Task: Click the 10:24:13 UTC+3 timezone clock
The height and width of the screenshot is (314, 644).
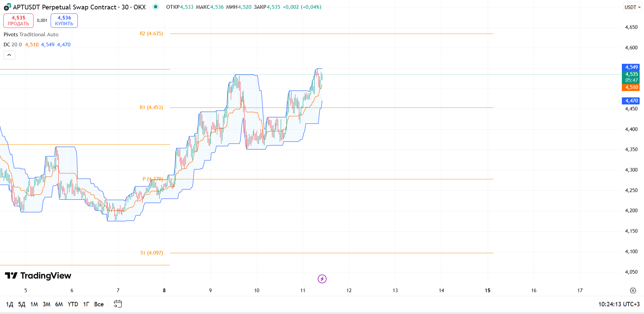Action: pyautogui.click(x=619, y=304)
